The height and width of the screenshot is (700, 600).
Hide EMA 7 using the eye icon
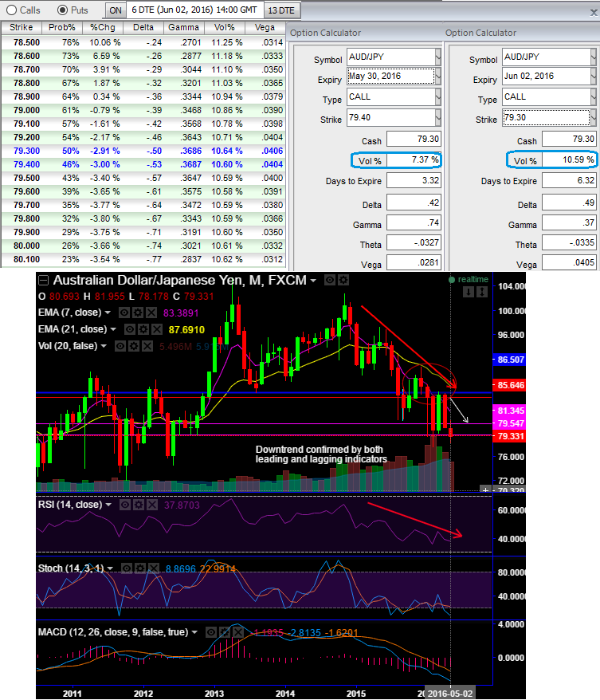(125, 313)
